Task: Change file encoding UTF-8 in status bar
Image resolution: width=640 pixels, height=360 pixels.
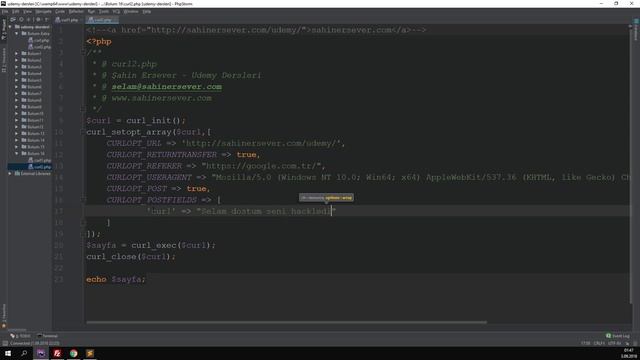Action: click(x=614, y=343)
